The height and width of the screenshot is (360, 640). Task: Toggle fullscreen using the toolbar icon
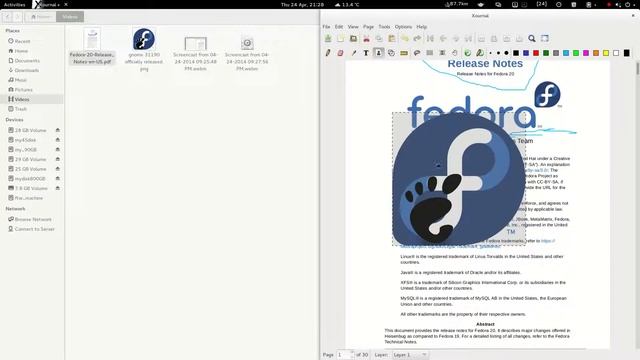tap(544, 38)
